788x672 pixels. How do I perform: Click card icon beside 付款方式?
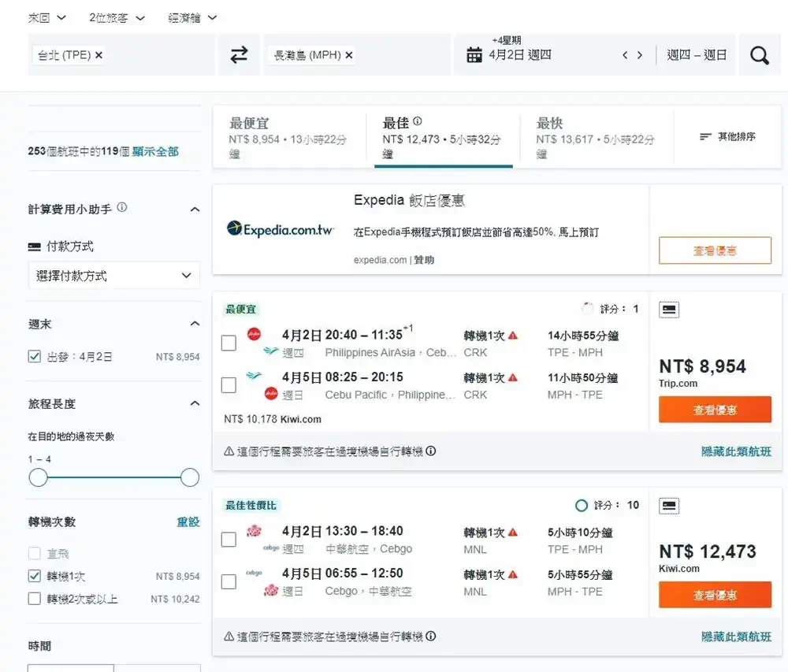[x=35, y=247]
